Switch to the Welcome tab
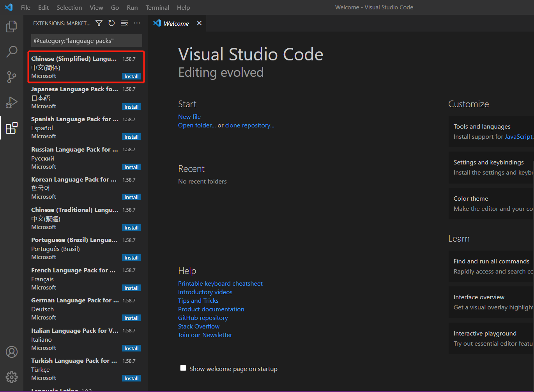Screen dimensions: 534x392 [176, 23]
